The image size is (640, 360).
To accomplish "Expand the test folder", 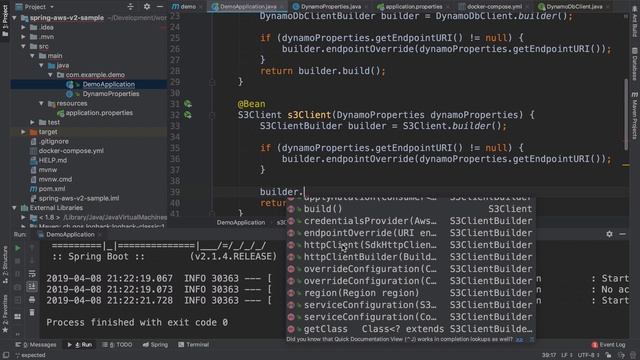I will tap(32, 122).
